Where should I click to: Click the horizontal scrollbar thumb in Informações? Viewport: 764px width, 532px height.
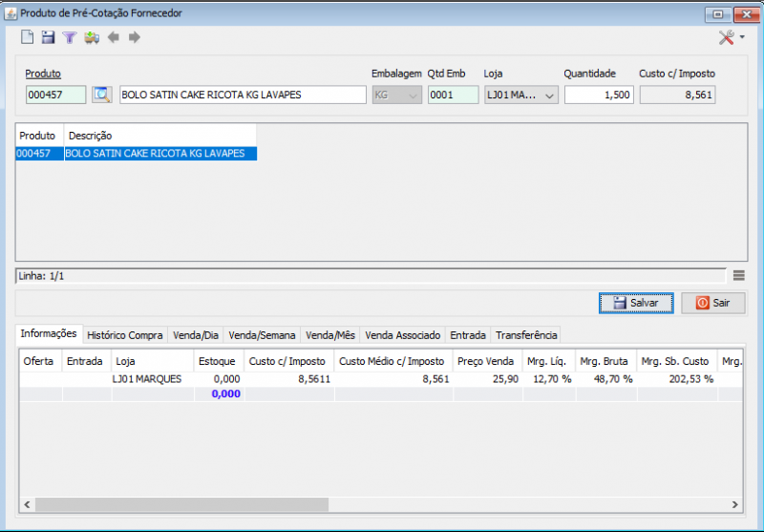click(x=181, y=504)
